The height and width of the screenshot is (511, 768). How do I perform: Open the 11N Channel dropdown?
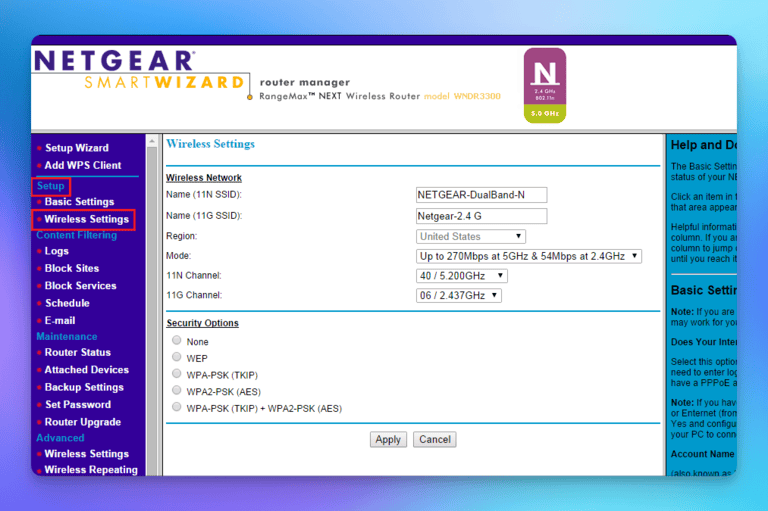(x=461, y=276)
